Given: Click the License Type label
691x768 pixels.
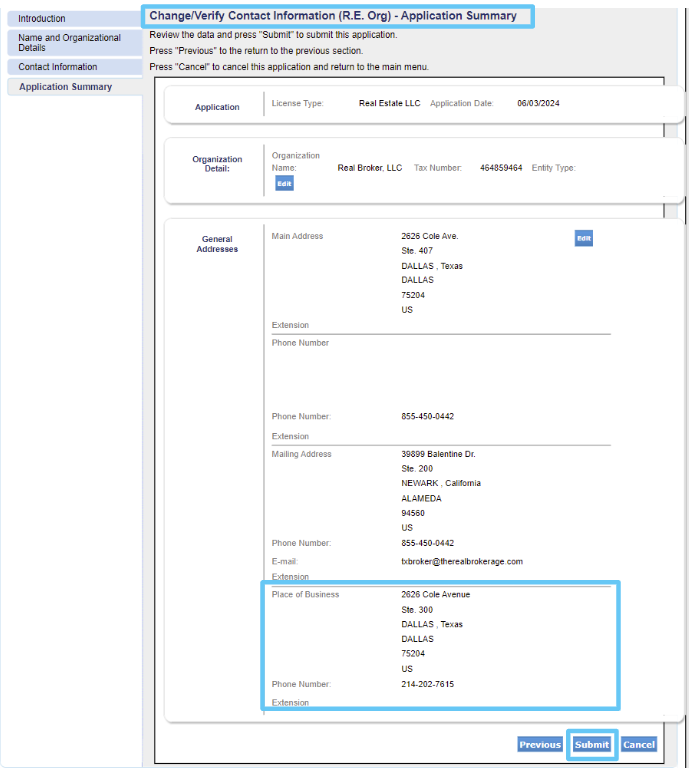Looking at the screenshot, I should [297, 103].
